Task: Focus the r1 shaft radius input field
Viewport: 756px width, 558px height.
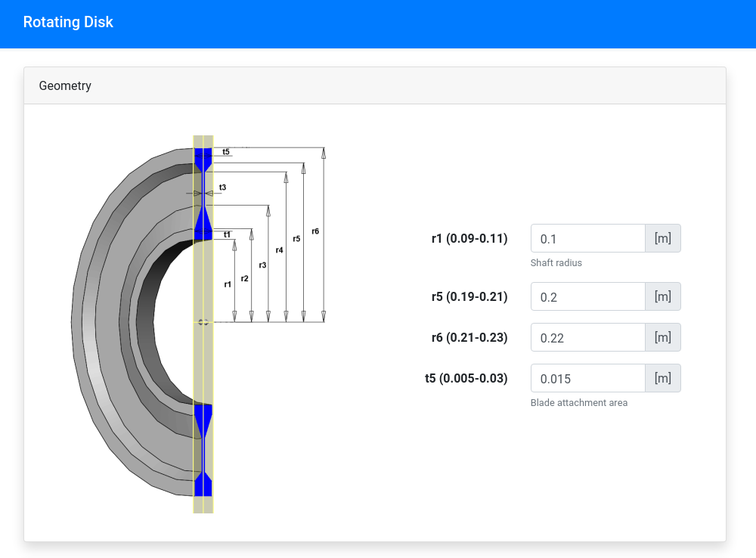Action: point(587,239)
